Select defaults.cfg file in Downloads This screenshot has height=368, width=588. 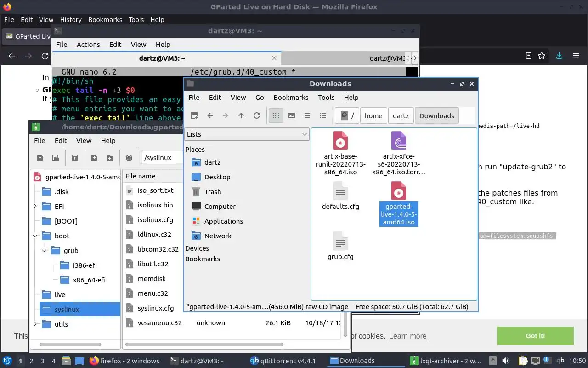point(340,196)
